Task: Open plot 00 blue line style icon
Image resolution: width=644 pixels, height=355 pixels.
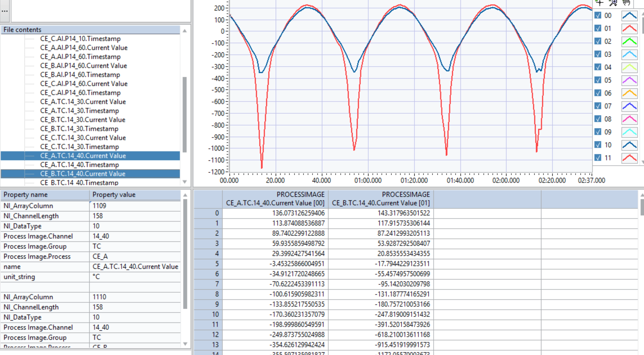Action: (629, 16)
